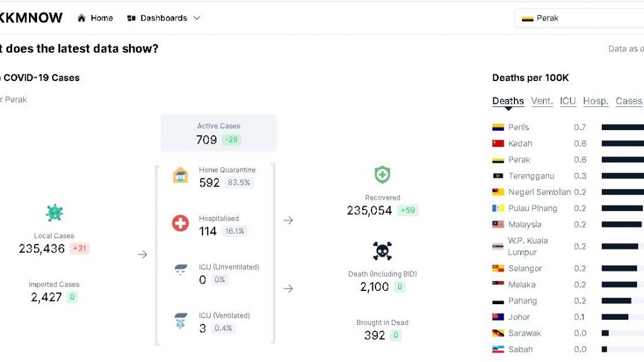Switch to the Hosp. tab

[x=596, y=101]
